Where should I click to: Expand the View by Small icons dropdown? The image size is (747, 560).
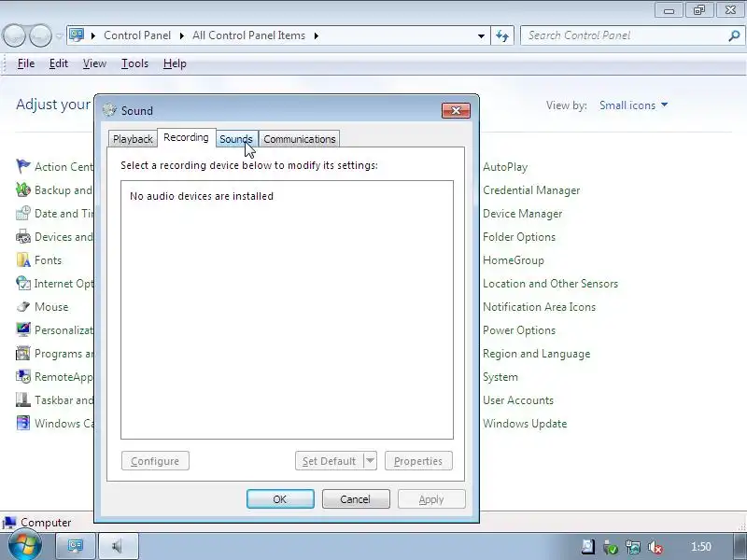coord(634,105)
